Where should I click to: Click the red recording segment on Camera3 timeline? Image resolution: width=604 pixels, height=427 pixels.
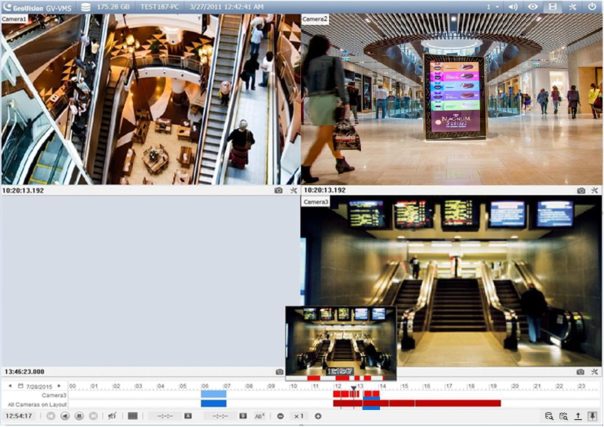coord(345,395)
